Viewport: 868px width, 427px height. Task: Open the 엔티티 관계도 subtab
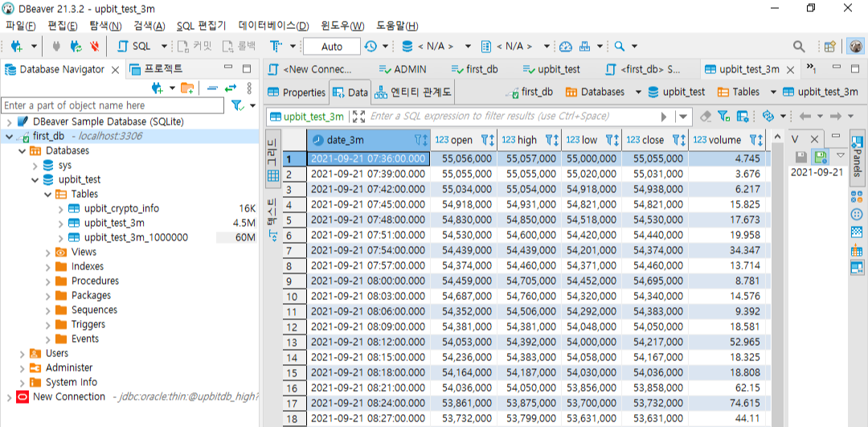coord(414,92)
